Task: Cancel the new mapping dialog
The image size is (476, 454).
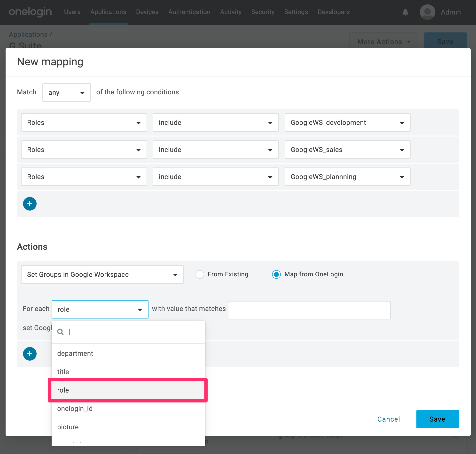Action: coord(389,419)
